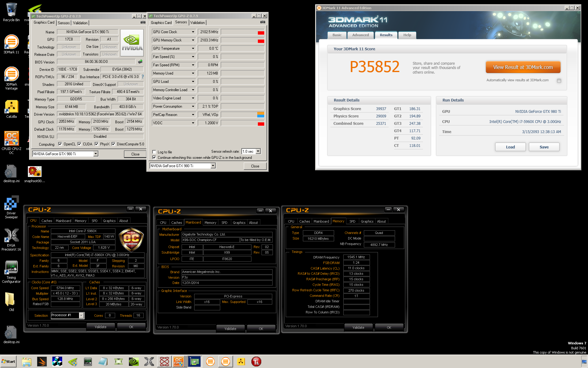Click the NVIDIA green eye taskbar icon
Viewport: 588px width, 368px height.
tap(134, 362)
